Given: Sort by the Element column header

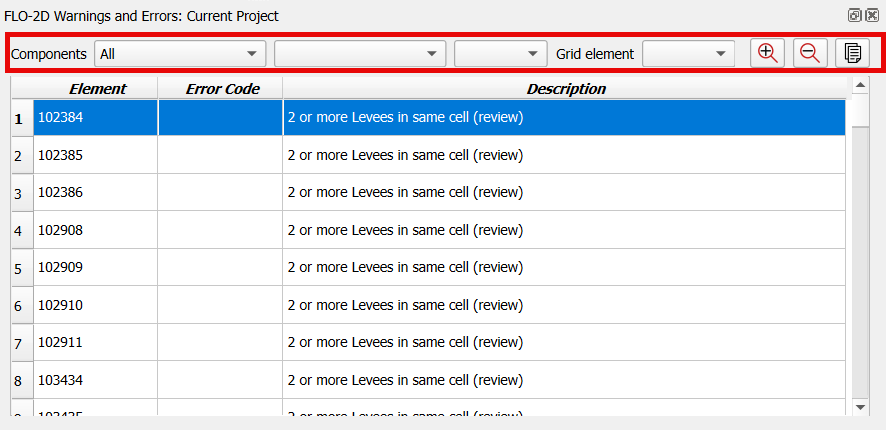Looking at the screenshot, I should pyautogui.click(x=97, y=89).
